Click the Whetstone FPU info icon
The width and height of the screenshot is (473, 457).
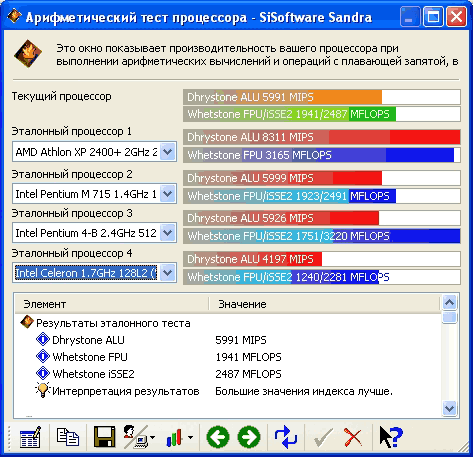tap(43, 356)
